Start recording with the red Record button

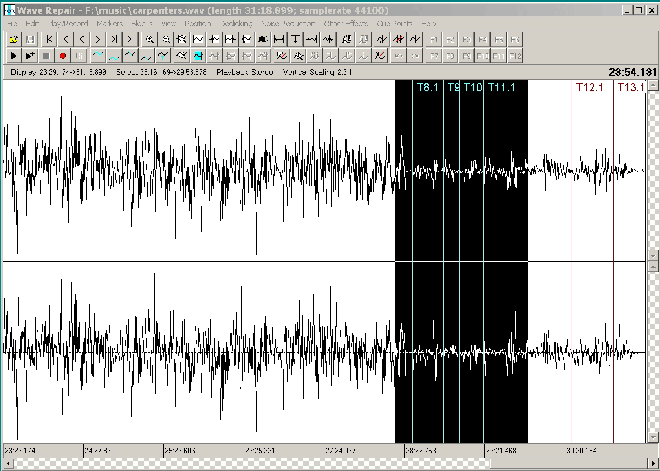coord(62,55)
